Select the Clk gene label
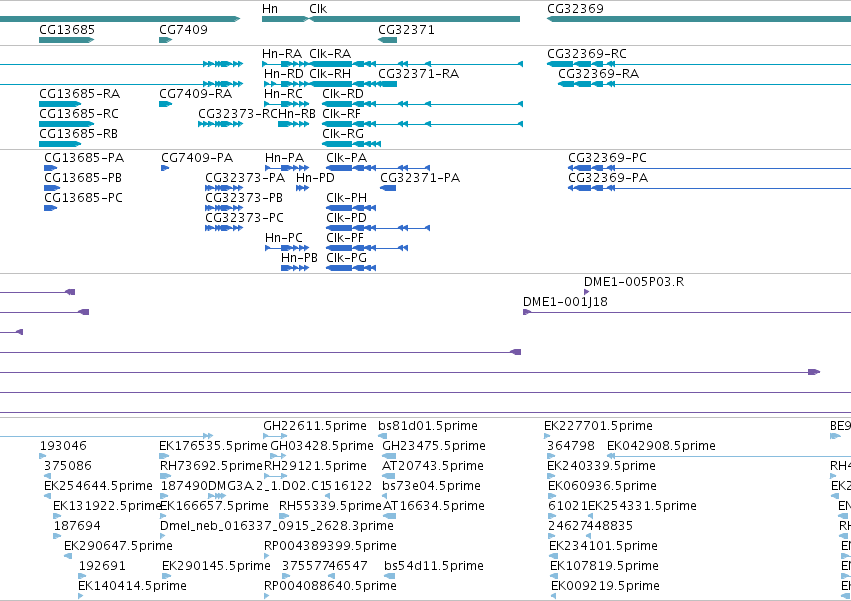Image resolution: width=851 pixels, height=601 pixels. pos(318,9)
